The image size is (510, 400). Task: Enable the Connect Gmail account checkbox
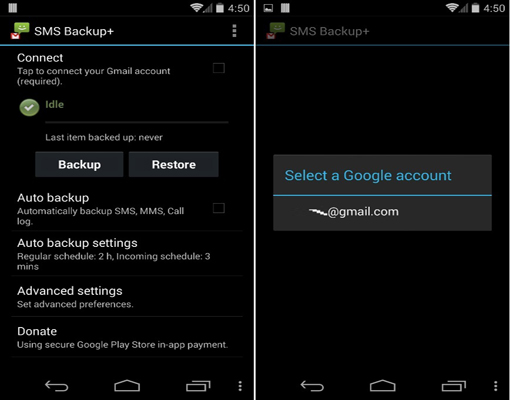219,68
